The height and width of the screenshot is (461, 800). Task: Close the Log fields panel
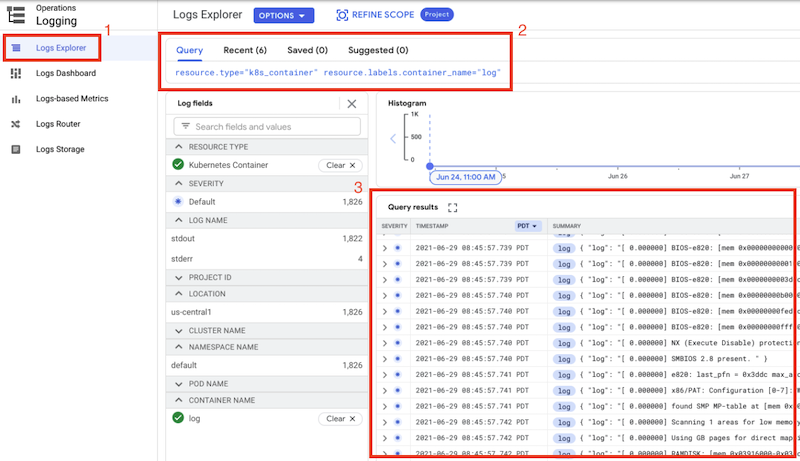click(x=351, y=103)
